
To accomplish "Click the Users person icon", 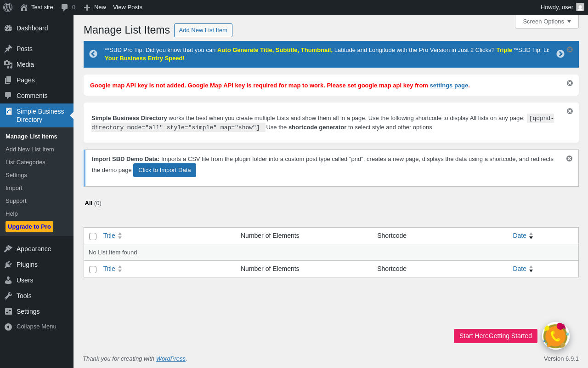I will [x=8, y=280].
